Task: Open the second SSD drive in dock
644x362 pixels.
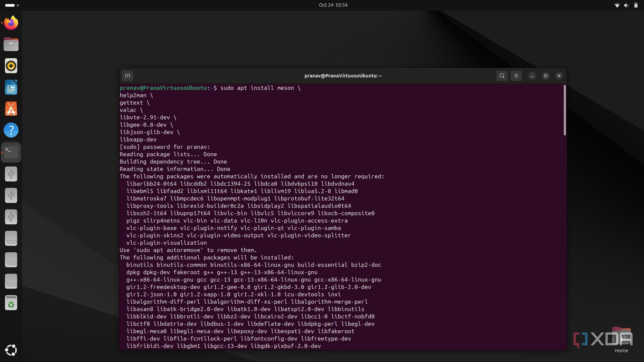Action: click(x=11, y=260)
